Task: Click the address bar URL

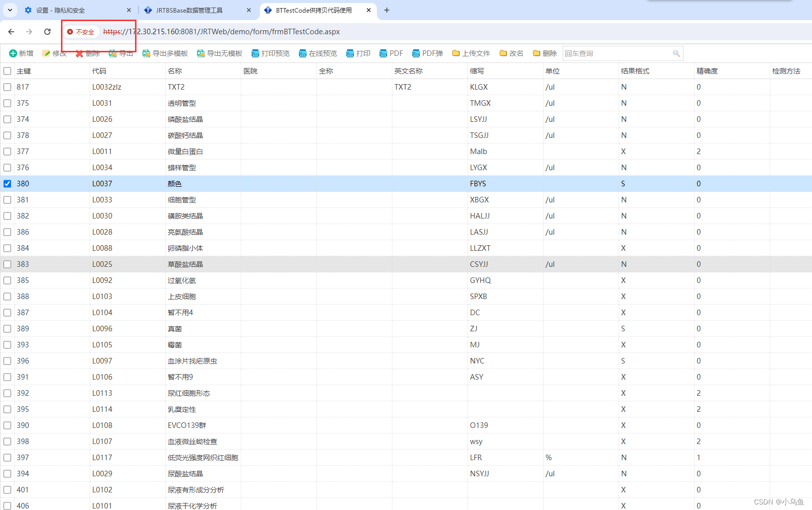Action: (222, 32)
